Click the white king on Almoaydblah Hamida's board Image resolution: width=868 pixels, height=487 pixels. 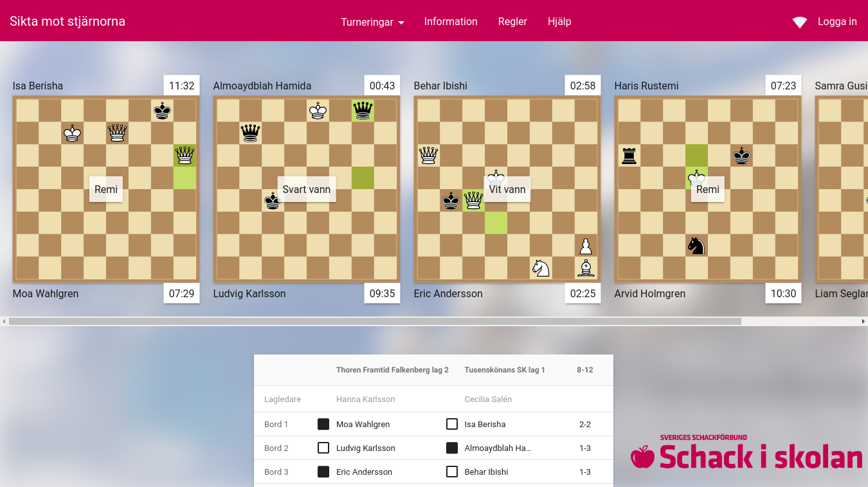[x=318, y=111]
